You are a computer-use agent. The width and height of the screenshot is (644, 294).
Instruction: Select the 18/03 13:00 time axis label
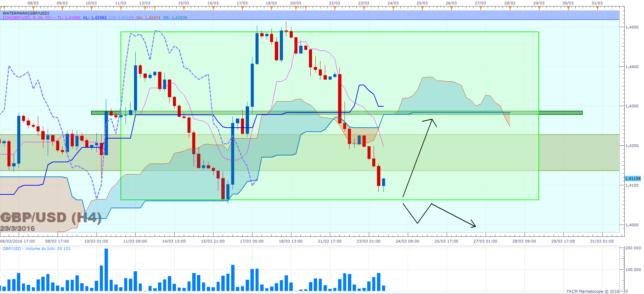291,241
